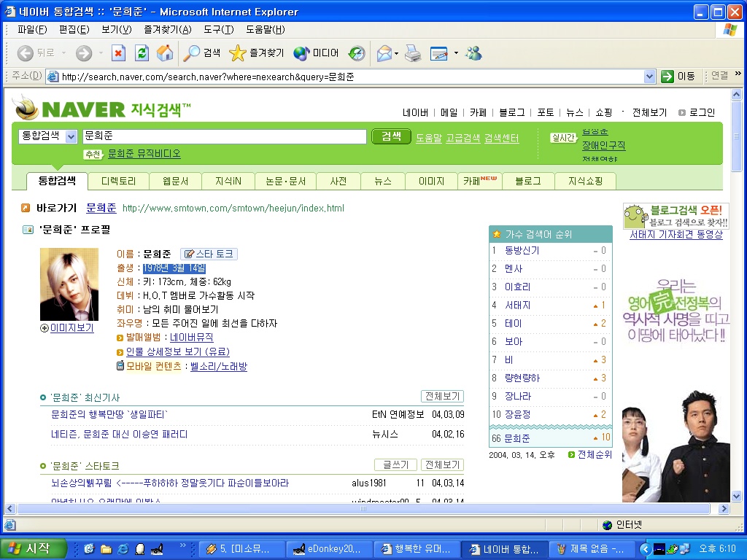This screenshot has height=560, width=747.
Task: Click the search query input field
Action: click(x=225, y=136)
